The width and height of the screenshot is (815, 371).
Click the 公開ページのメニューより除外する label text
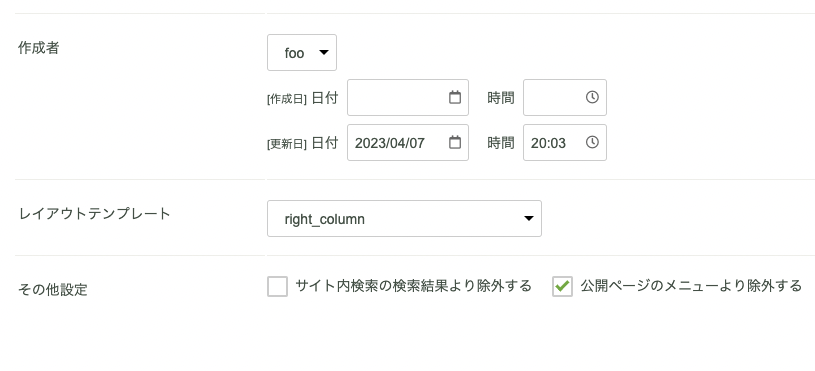(691, 286)
